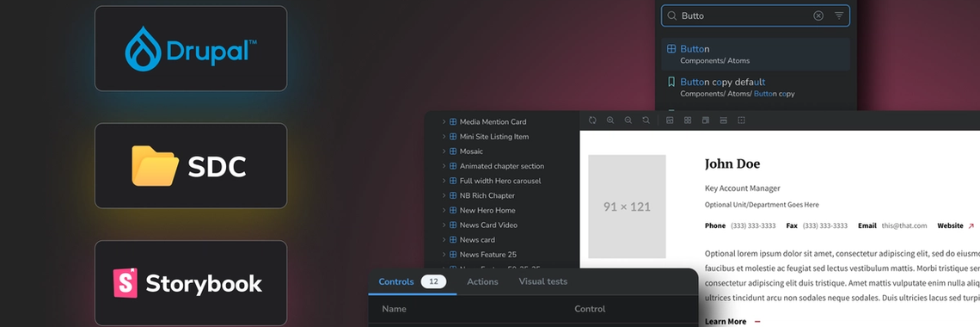Click the Mosaic component icon
The width and height of the screenshot is (980, 327).
click(453, 151)
